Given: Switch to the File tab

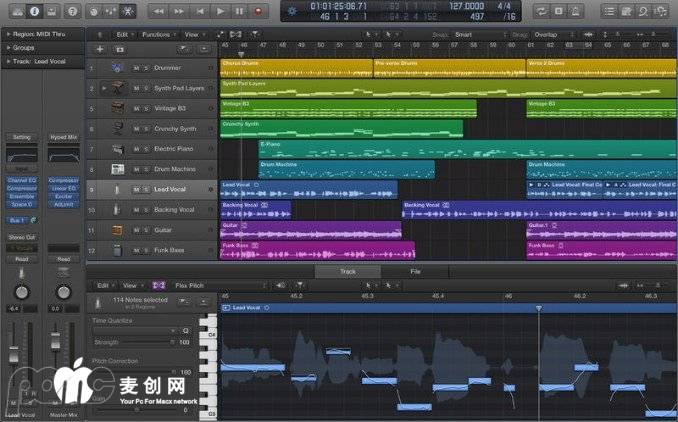Looking at the screenshot, I should 415,271.
